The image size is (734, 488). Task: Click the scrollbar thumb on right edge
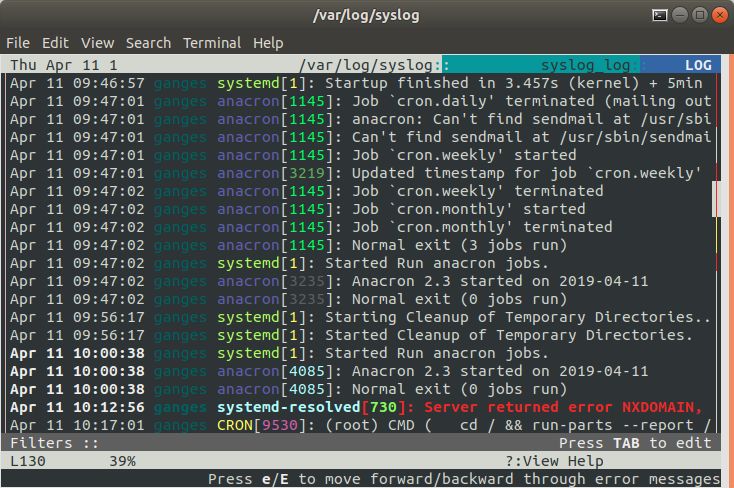coord(715,199)
